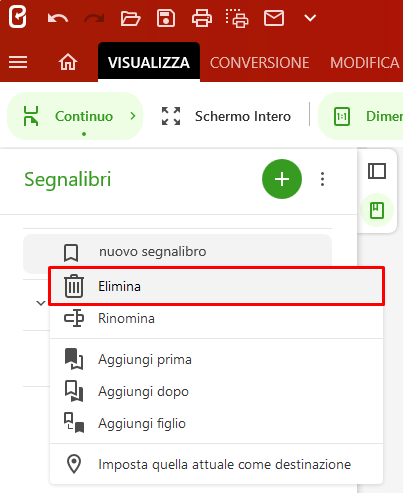Go to Home screen icon
Image resolution: width=403 pixels, height=493 pixels.
pyautogui.click(x=68, y=62)
